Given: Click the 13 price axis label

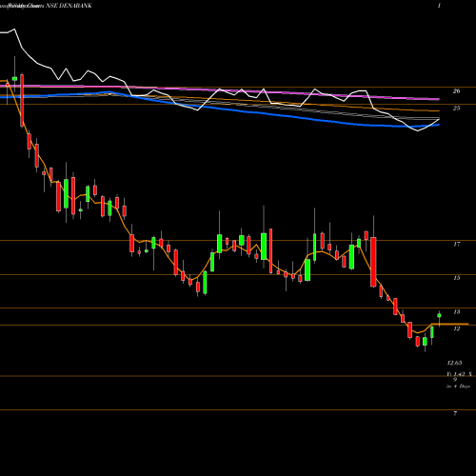Looking at the screenshot, I should 456,312.
